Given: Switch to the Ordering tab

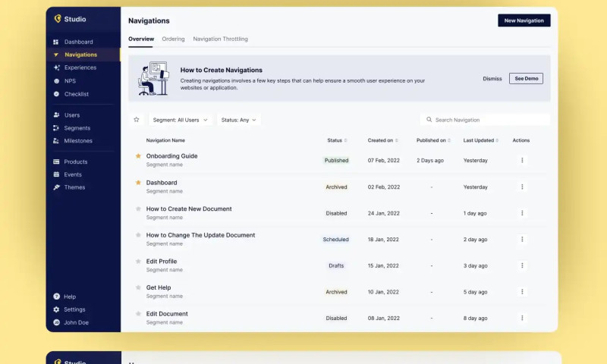Looking at the screenshot, I should click(173, 39).
